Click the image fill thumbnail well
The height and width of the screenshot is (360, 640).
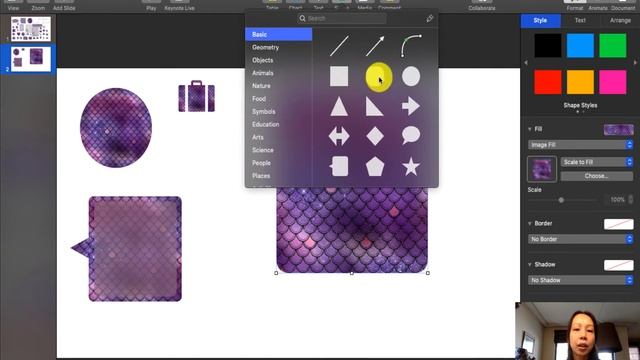(542, 169)
